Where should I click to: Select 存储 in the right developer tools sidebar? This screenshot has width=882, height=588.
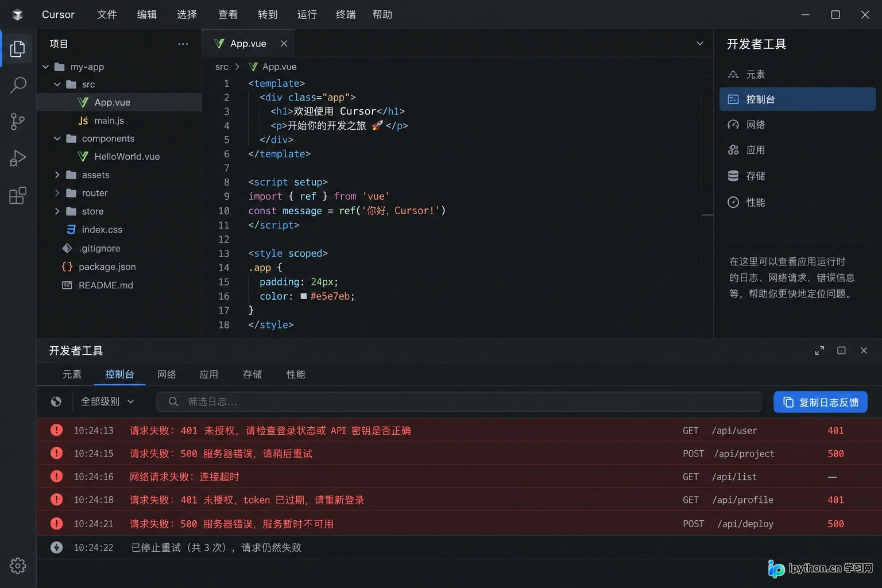click(798, 176)
